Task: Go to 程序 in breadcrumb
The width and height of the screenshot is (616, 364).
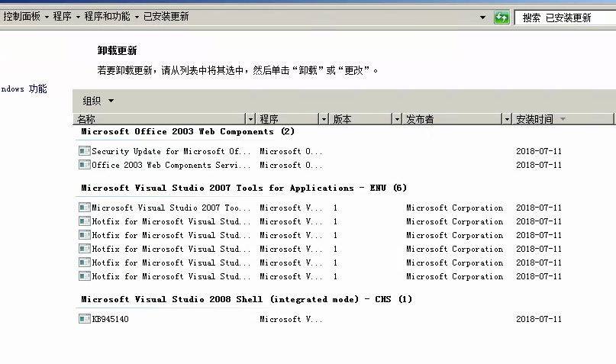Action: (63, 17)
